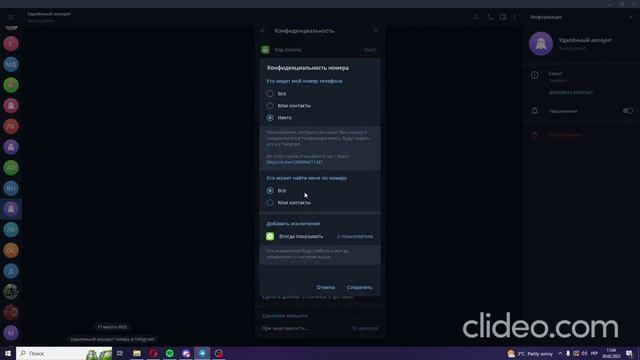Click the Telegram taskbar icon
This screenshot has width=640, height=360.
202,353
